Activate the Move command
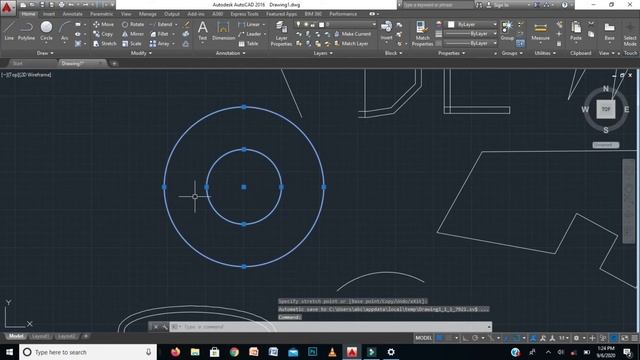This screenshot has height=360, width=640. coord(104,24)
